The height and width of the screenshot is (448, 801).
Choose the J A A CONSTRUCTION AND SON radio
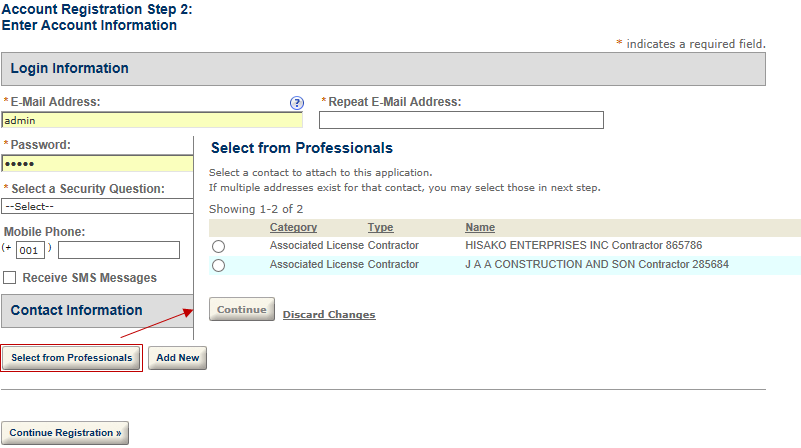pos(218,265)
